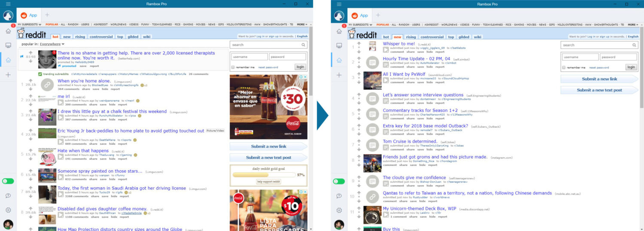
Task: Focus password field in right window
Action: (x=618, y=57)
